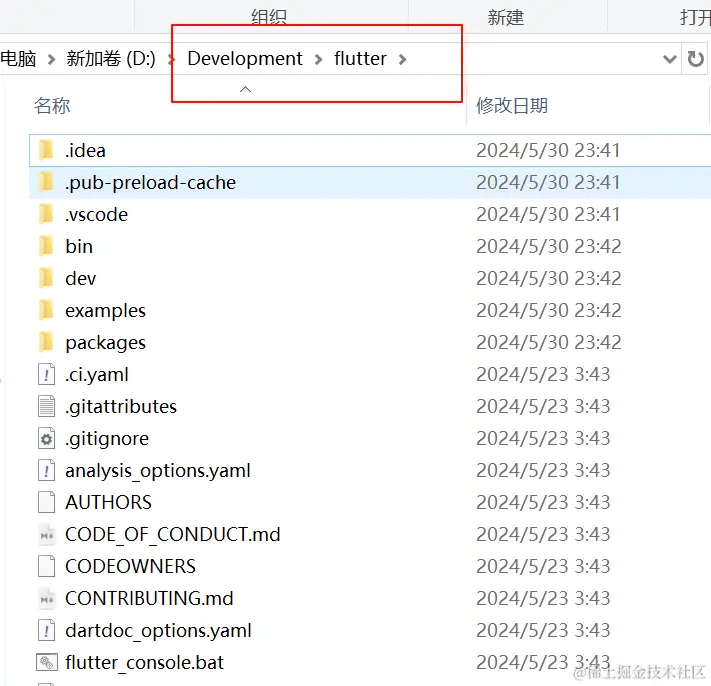Viewport: 711px width, 686px height.
Task: Sort files by 名称 column header
Action: [52, 105]
